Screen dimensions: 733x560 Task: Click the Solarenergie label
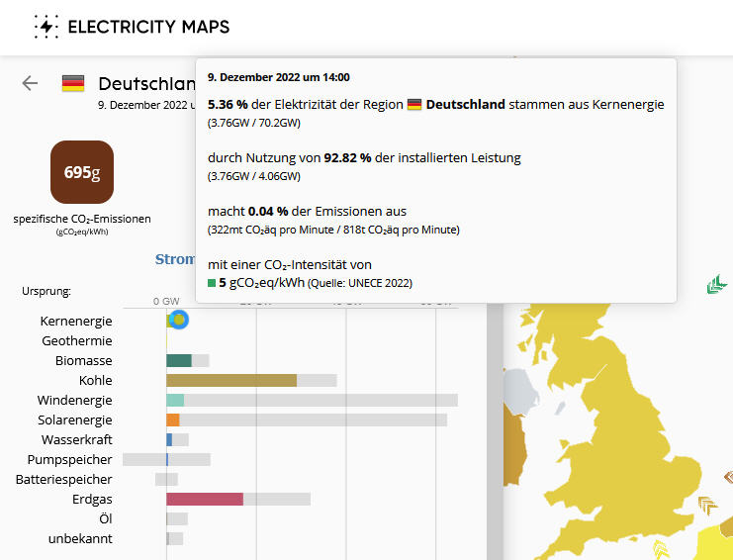[x=75, y=420]
